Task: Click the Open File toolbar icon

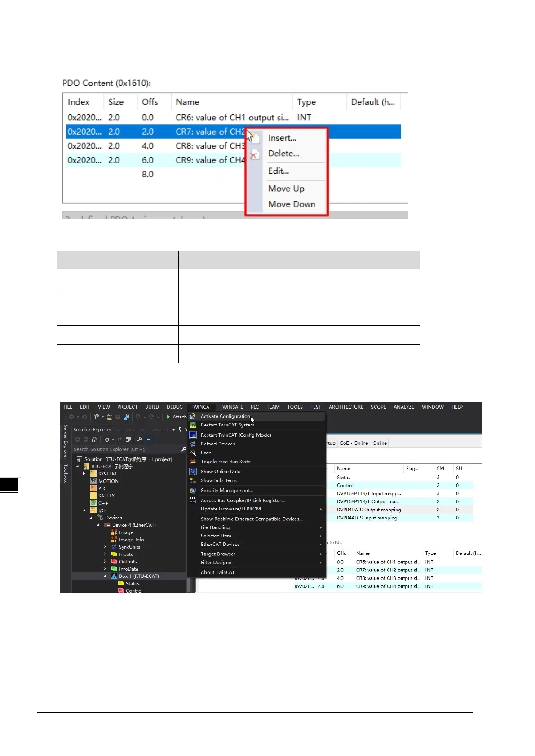Action: point(109,417)
